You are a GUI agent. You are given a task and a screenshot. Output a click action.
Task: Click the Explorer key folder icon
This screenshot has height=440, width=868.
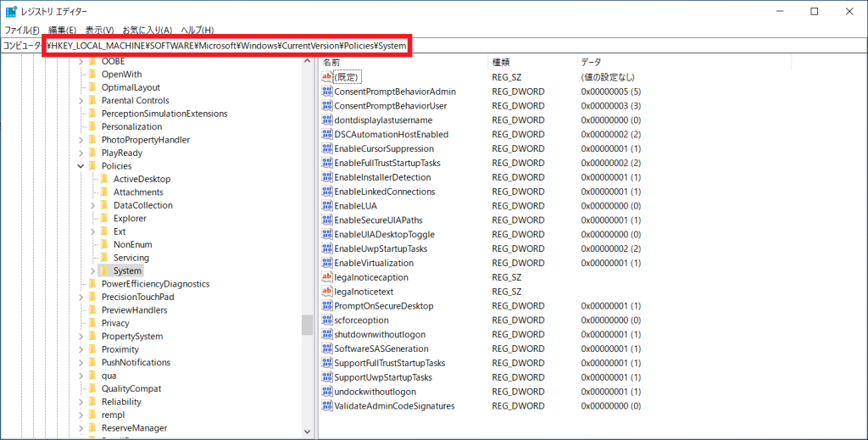pyautogui.click(x=104, y=218)
